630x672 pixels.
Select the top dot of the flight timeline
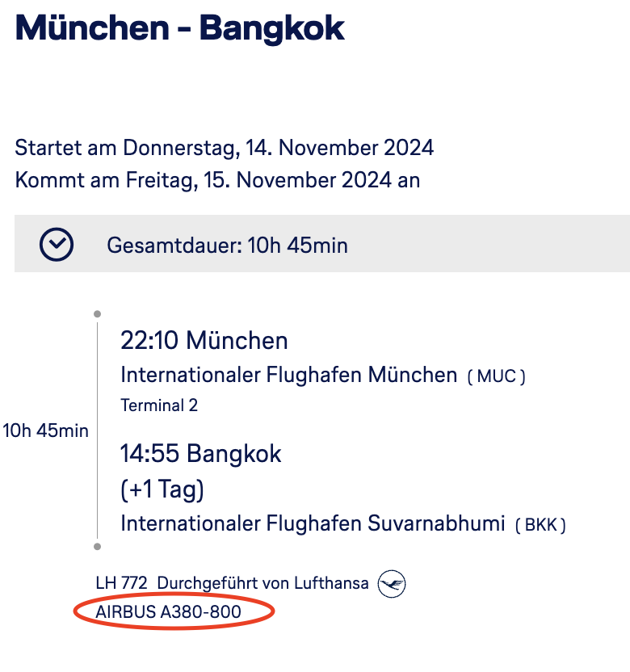[x=97, y=313]
